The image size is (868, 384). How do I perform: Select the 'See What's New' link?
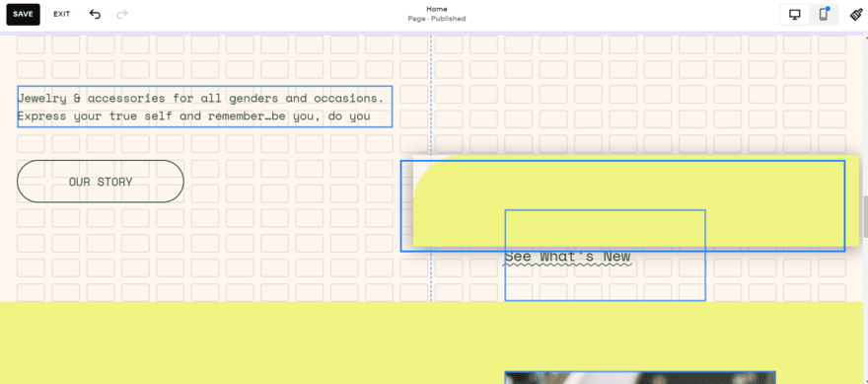coord(567,256)
